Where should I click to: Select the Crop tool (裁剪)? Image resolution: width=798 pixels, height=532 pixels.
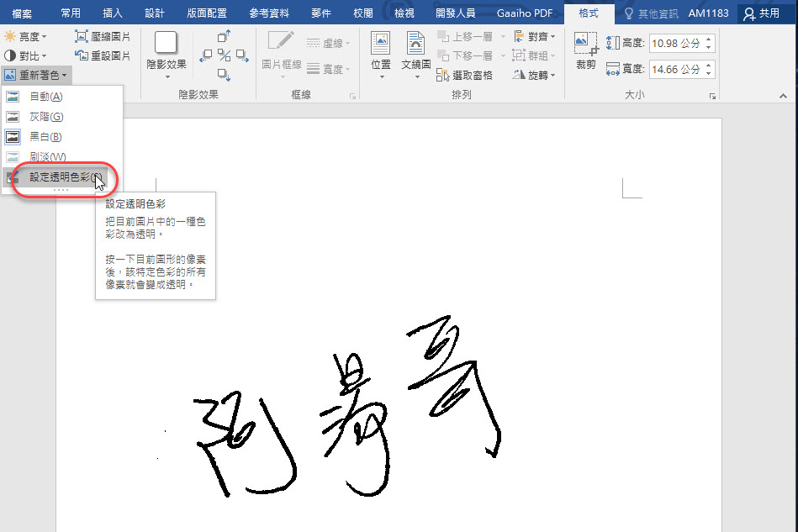pyautogui.click(x=584, y=50)
